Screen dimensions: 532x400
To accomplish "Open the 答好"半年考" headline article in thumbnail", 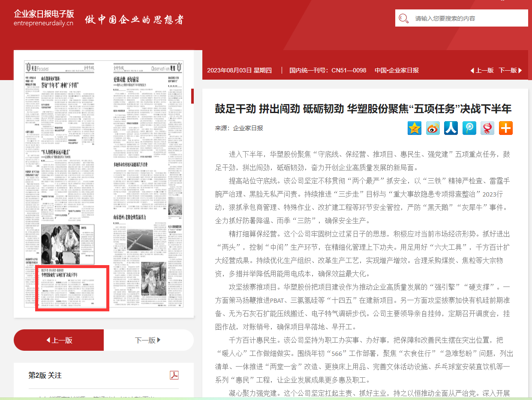I will [x=60, y=84].
